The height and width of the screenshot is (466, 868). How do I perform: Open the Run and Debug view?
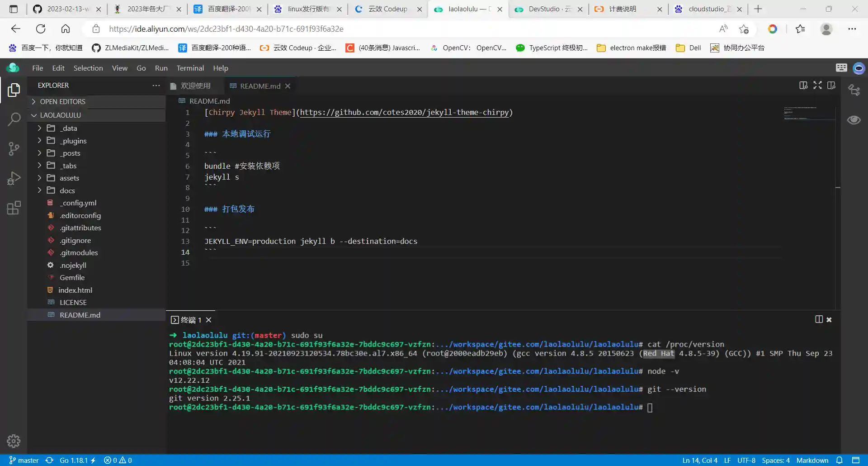click(14, 178)
